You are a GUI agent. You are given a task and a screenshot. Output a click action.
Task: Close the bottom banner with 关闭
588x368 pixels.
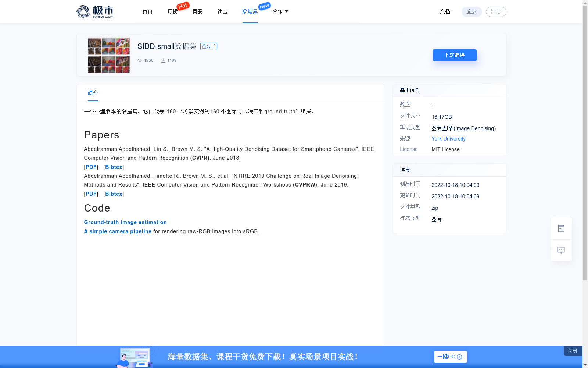click(x=573, y=351)
